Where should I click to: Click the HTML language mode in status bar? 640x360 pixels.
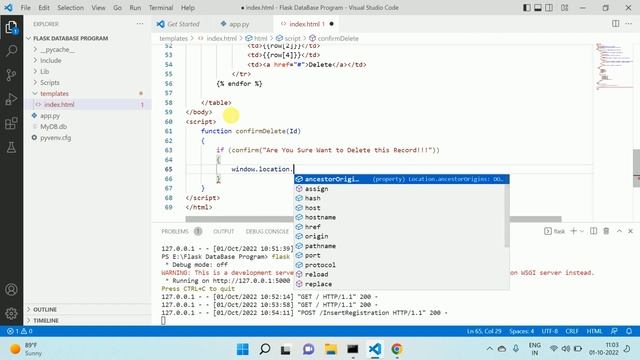coord(594,331)
